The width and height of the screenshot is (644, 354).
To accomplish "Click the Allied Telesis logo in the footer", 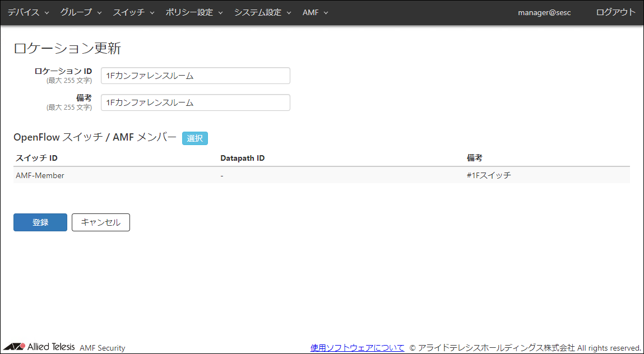I will [39, 347].
